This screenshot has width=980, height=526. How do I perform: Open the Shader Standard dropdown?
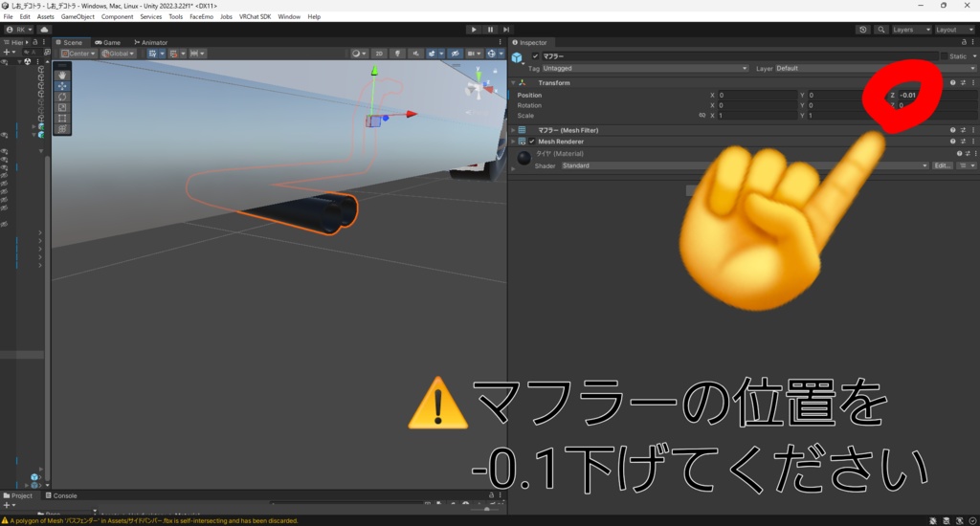(x=745, y=165)
